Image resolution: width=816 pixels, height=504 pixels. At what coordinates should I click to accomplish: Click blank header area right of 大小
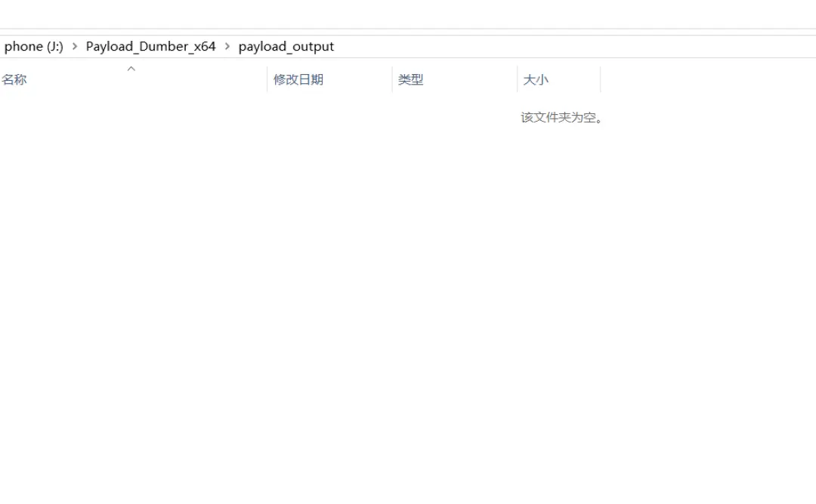tap(703, 79)
